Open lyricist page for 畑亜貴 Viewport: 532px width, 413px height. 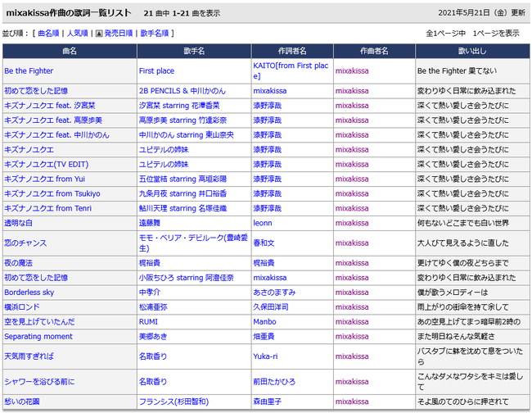tap(264, 337)
